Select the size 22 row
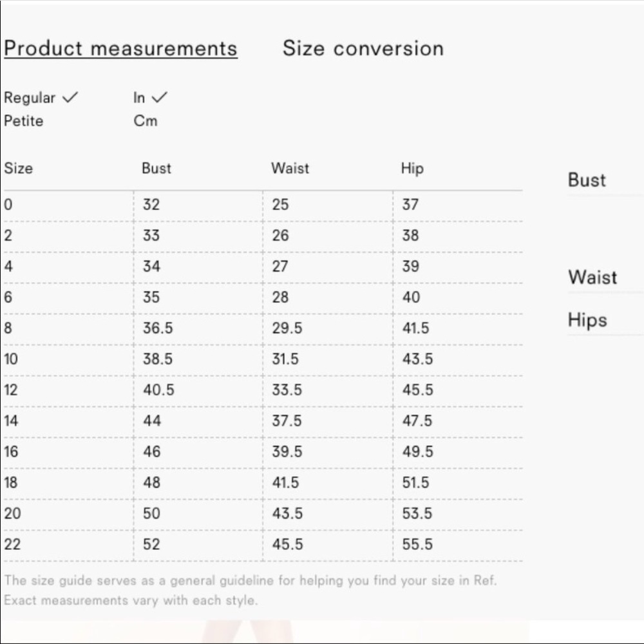This screenshot has width=644, height=644. click(263, 545)
